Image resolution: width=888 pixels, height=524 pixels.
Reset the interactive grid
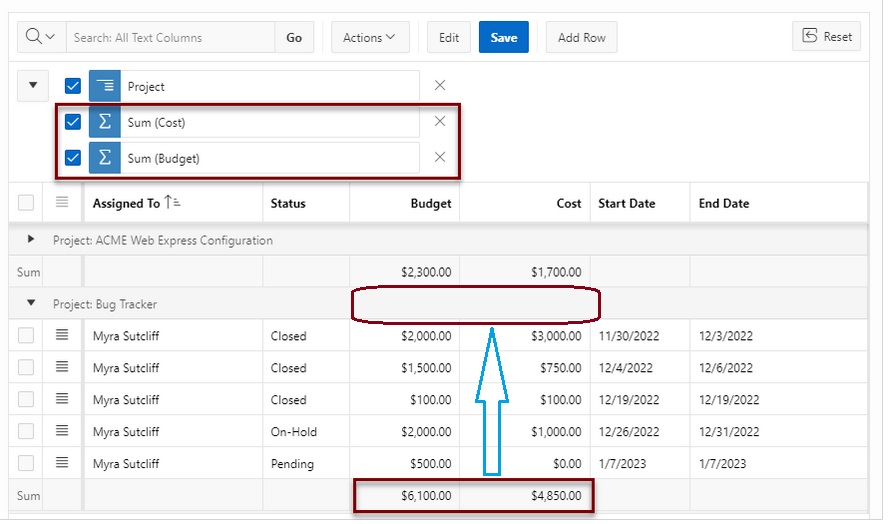coord(826,36)
